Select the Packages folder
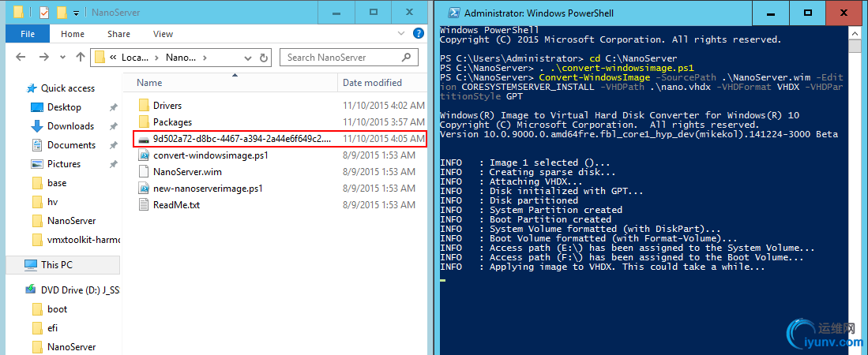This screenshot has width=868, height=355. (x=172, y=121)
